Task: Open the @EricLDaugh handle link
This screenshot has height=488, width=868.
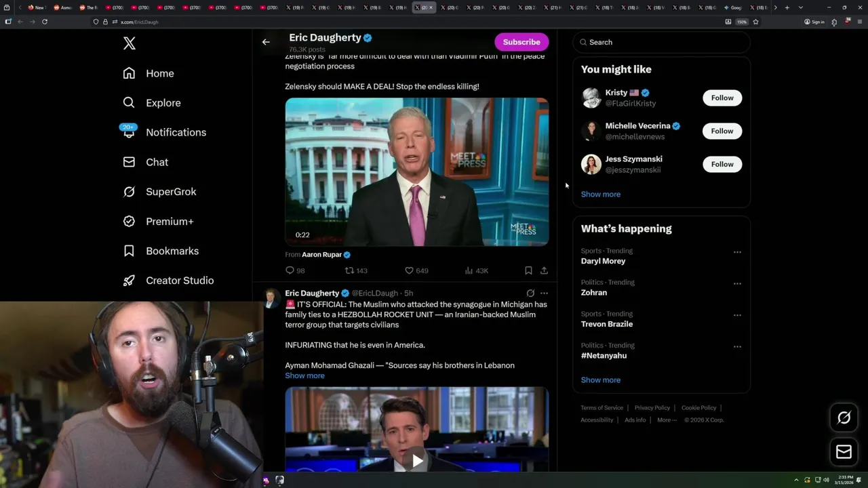Action: pyautogui.click(x=374, y=293)
